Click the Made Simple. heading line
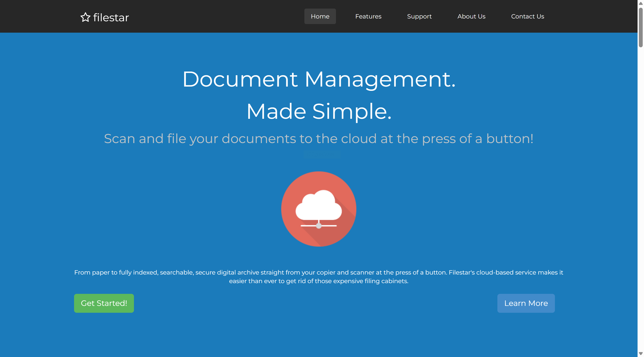Image resolution: width=644 pixels, height=357 pixels. click(319, 111)
